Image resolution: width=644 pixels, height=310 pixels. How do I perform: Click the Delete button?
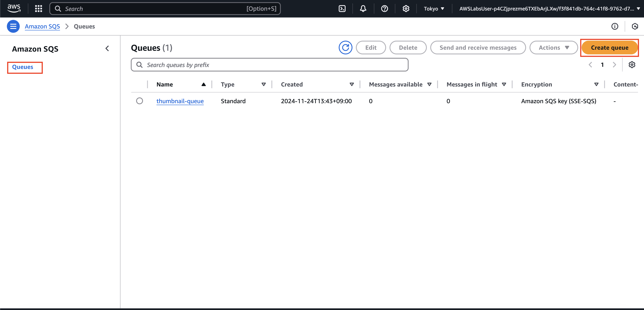(x=408, y=48)
